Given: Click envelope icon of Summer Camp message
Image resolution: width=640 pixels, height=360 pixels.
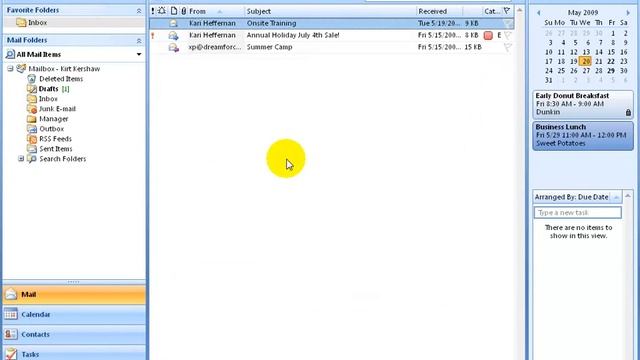Looking at the screenshot, I should tap(173, 47).
